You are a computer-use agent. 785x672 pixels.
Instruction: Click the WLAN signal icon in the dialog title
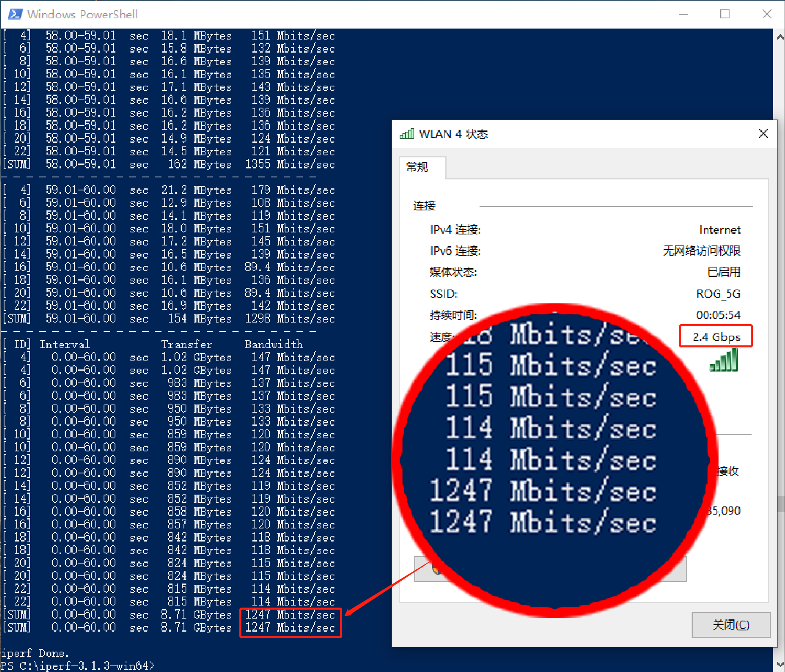(407, 134)
